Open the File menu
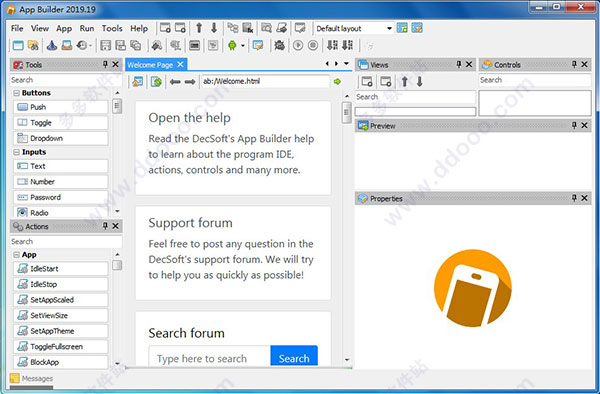The width and height of the screenshot is (600, 394). [17, 28]
